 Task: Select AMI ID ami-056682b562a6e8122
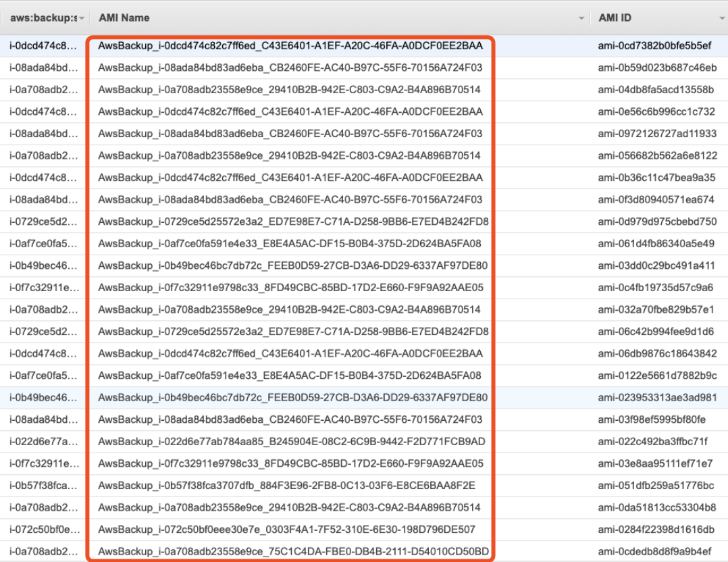click(658, 155)
